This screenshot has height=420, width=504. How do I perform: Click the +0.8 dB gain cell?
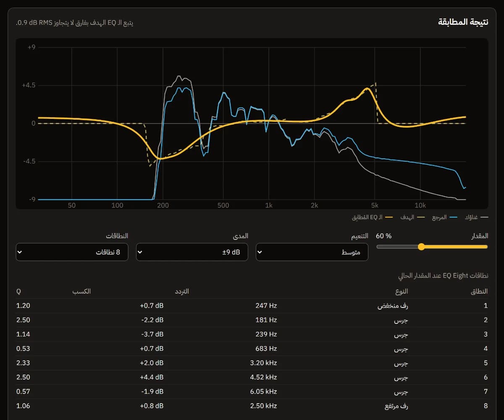[x=152, y=406]
